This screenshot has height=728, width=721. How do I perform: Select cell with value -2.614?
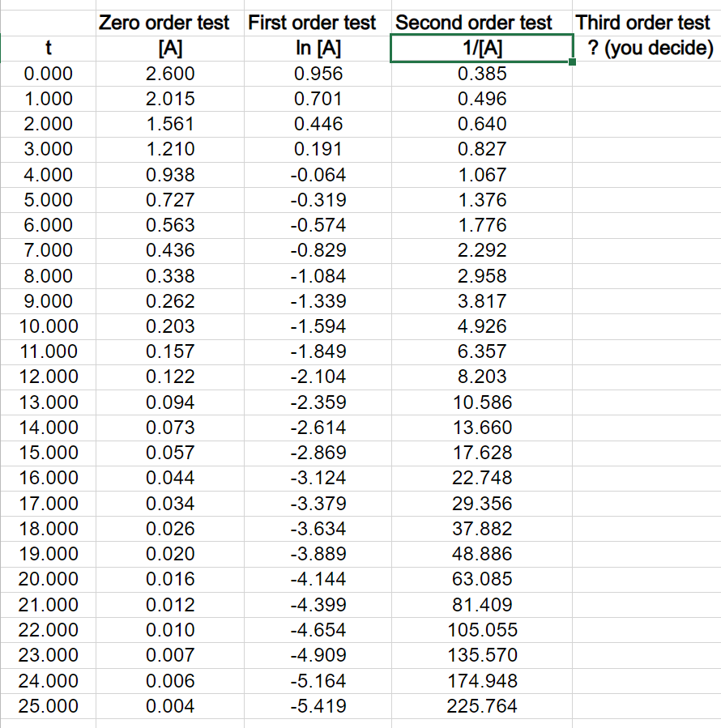click(x=318, y=428)
